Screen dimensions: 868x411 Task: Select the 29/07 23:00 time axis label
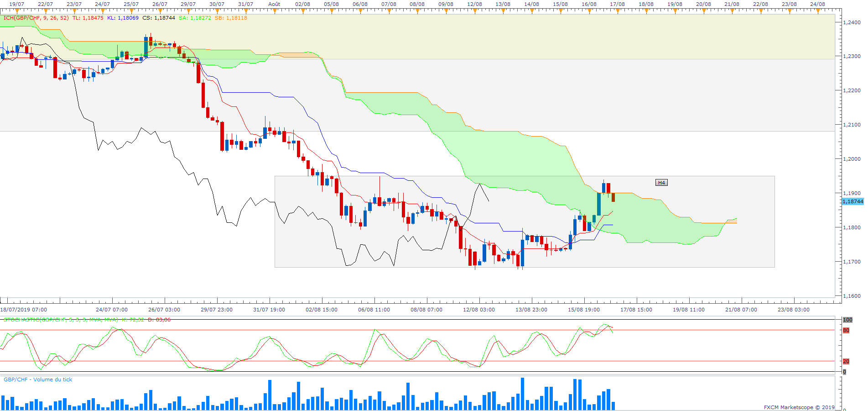(217, 310)
